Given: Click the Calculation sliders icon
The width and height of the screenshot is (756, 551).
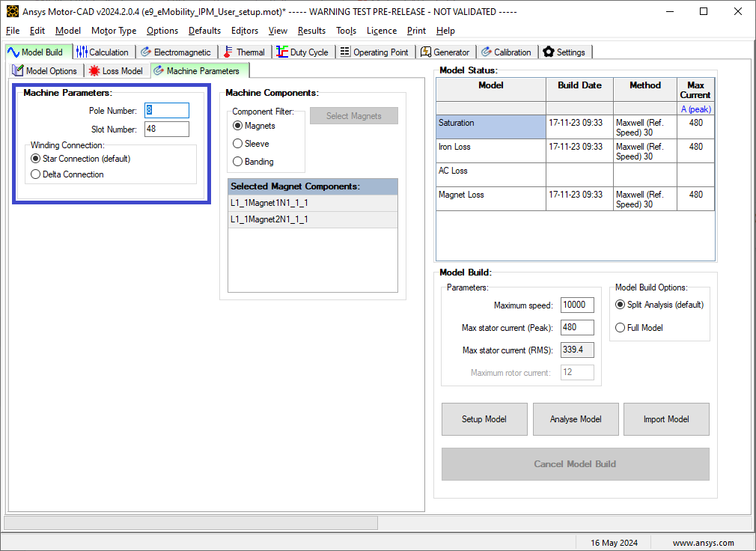Looking at the screenshot, I should tap(82, 52).
